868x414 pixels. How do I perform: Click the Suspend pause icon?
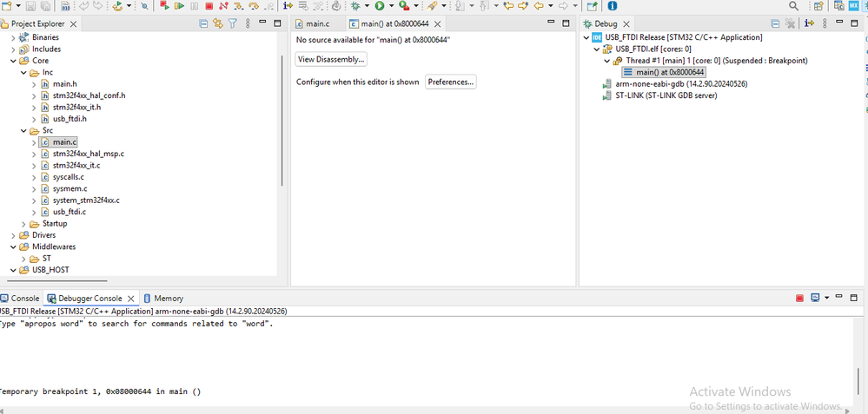[x=195, y=5]
